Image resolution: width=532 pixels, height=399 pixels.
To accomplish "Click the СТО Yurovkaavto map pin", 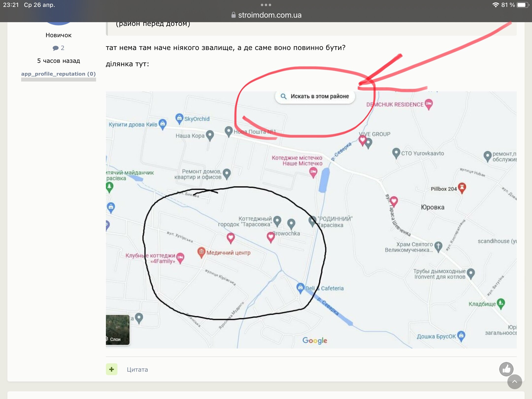I will point(396,153).
